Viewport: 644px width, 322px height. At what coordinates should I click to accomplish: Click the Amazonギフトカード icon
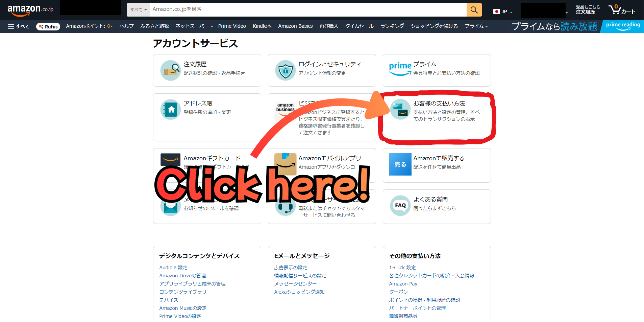click(171, 159)
